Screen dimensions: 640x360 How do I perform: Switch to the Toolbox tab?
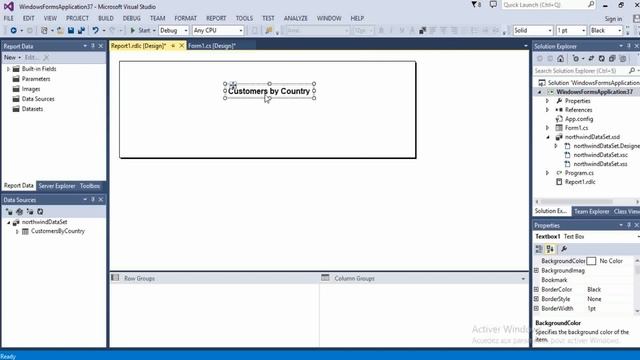[90, 186]
